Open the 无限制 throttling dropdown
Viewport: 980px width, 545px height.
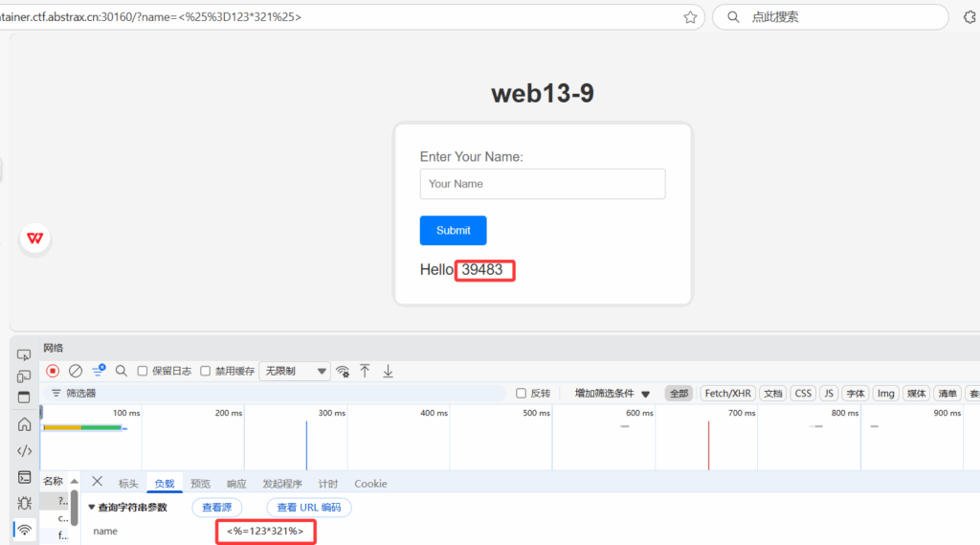(294, 371)
